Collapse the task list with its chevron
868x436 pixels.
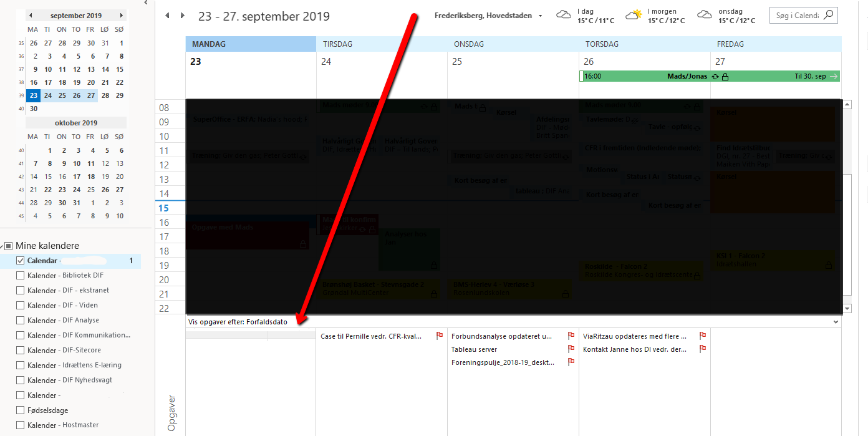tap(836, 322)
